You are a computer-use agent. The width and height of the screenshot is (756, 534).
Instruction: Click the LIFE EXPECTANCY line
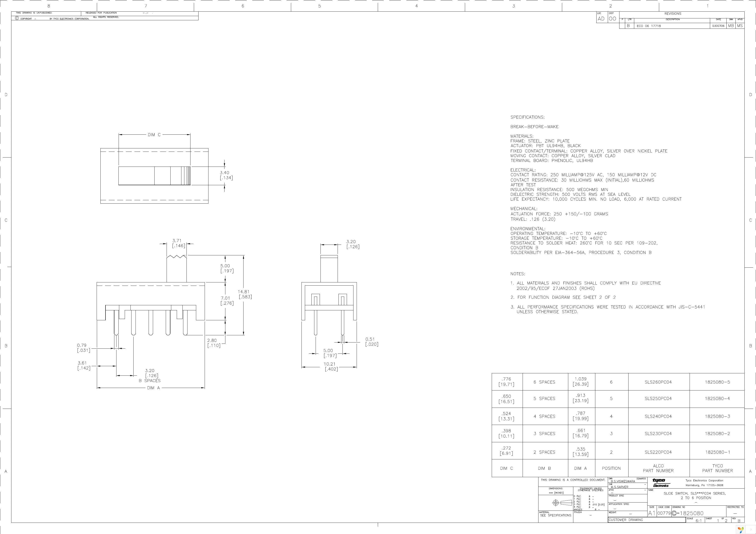coord(596,199)
